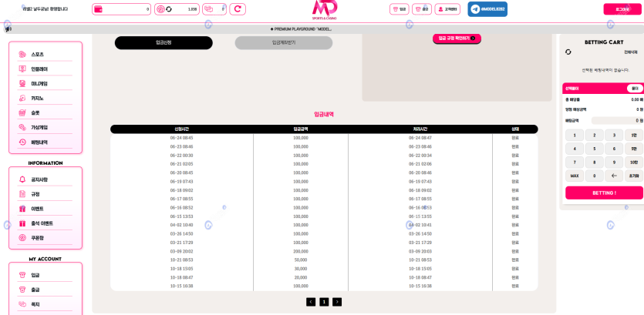The image size is (644, 315).
Task: Select page 1 in pagination
Action: [x=324, y=302]
